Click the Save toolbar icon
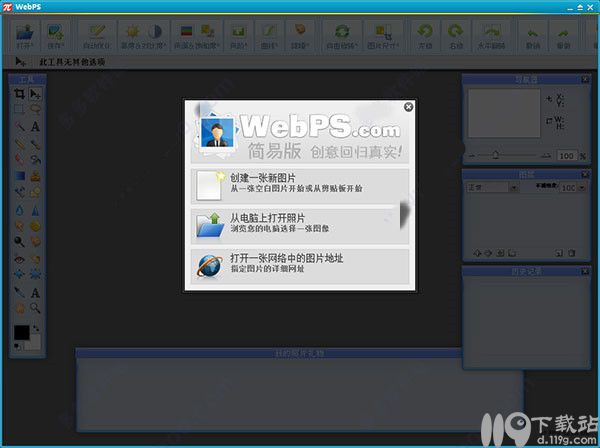Viewport: 600px width, 448px height. click(x=55, y=32)
